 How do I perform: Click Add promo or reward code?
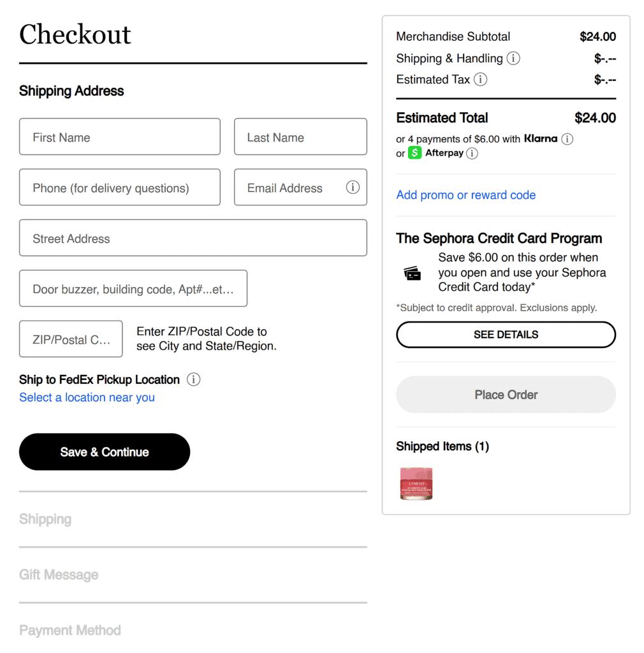(465, 194)
